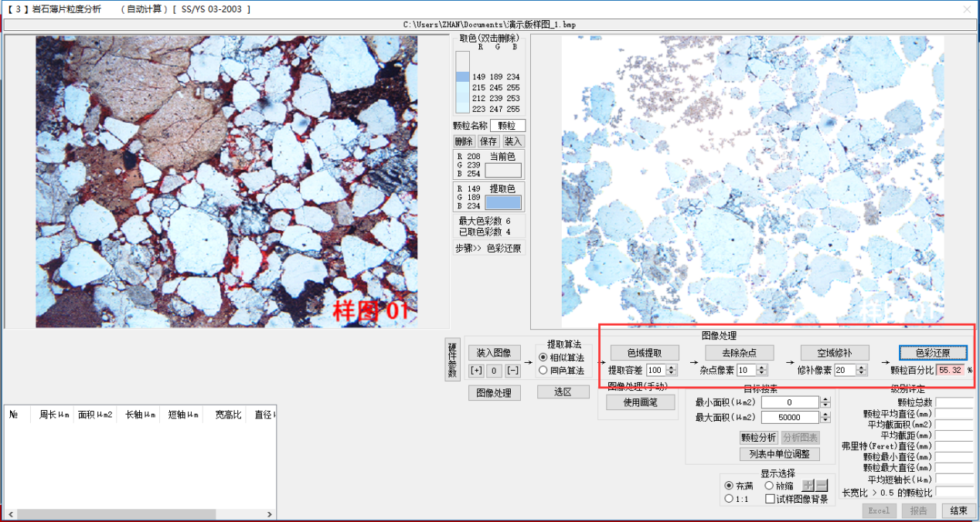Run 颗粒分析 grain analysis
The image size is (980, 522).
pyautogui.click(x=758, y=438)
